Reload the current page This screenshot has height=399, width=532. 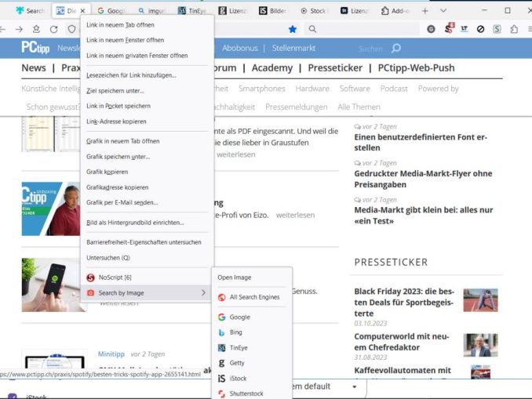(53, 30)
